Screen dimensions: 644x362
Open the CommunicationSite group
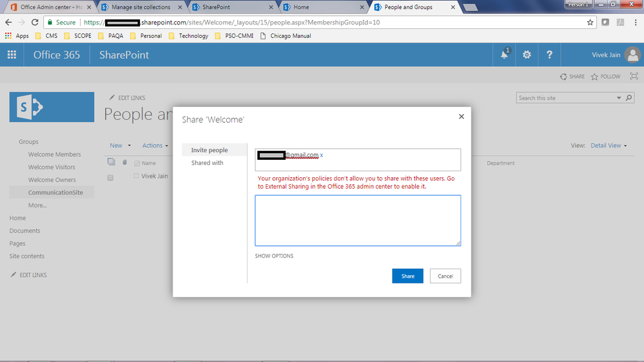pos(55,193)
